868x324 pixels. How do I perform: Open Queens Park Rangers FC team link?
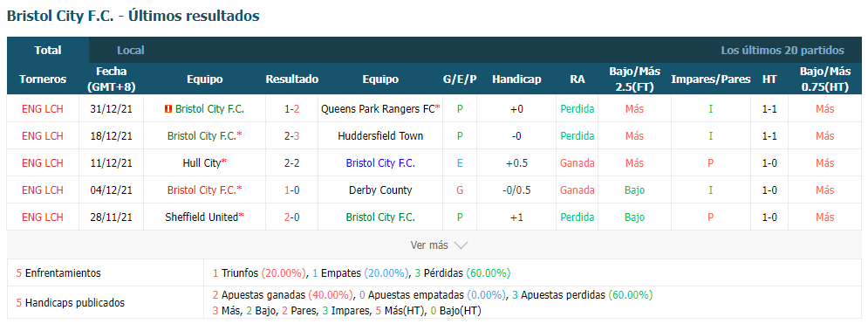pos(378,109)
